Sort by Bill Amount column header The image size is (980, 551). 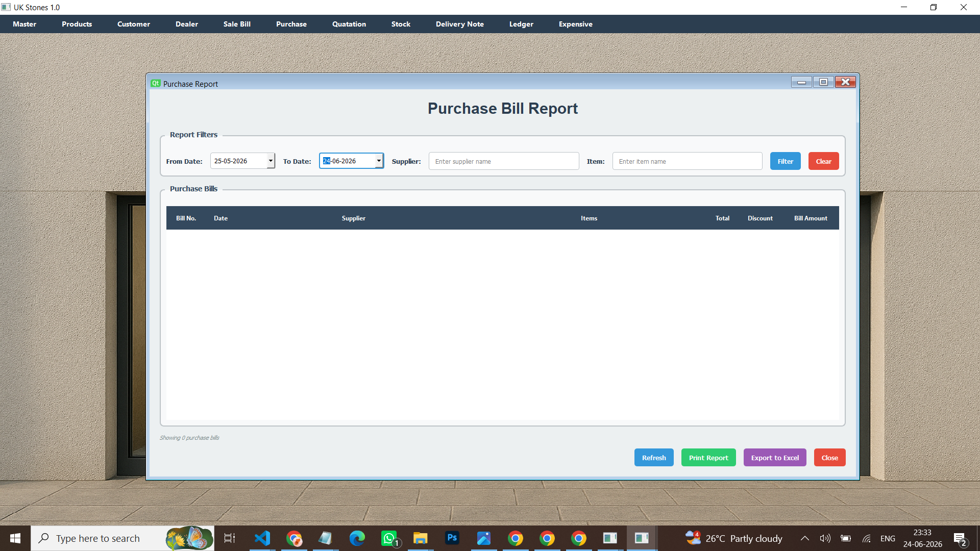pyautogui.click(x=811, y=218)
